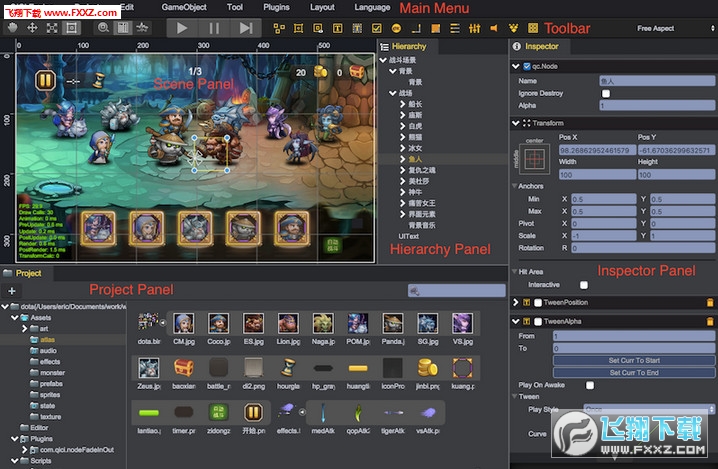Click the step forward button
The width and height of the screenshot is (718, 469).
point(246,28)
